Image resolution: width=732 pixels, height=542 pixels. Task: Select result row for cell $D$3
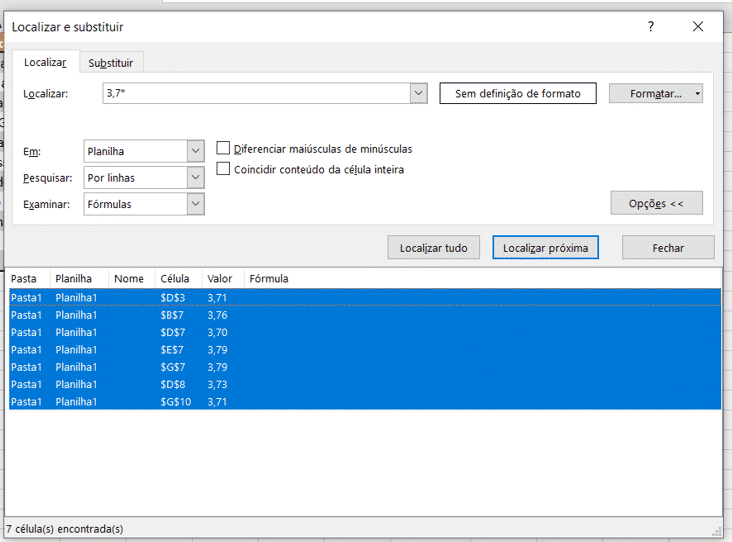coord(365,297)
